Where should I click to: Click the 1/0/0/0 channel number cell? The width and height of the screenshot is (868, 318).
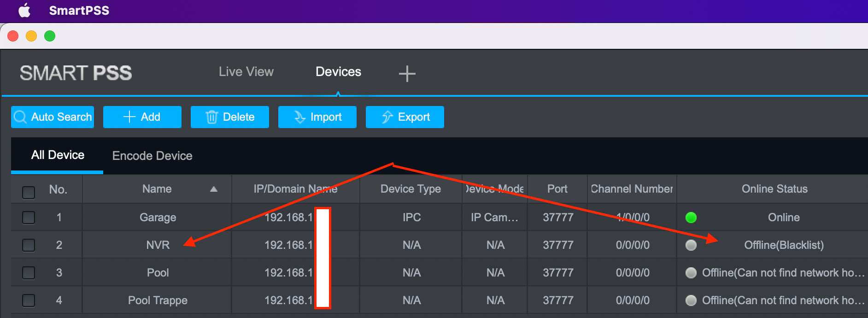pyautogui.click(x=633, y=217)
